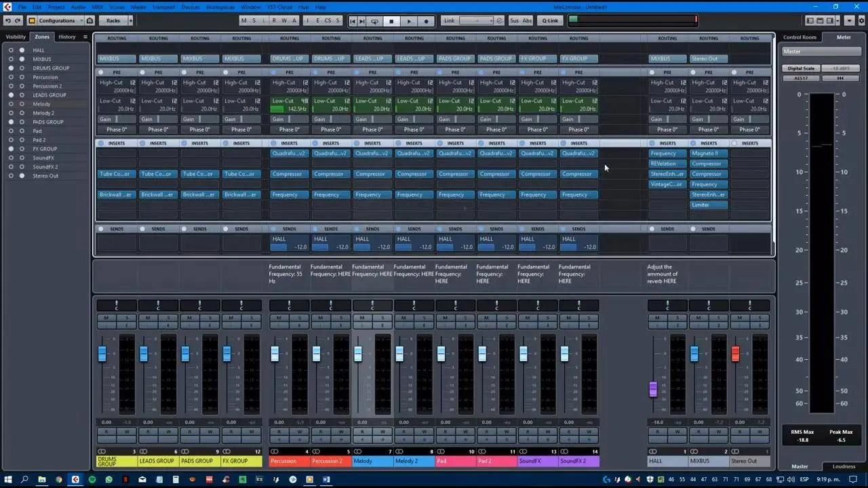868x488 pixels.
Task: Click the Undo arrow in the toolbar
Action: [x=7, y=21]
